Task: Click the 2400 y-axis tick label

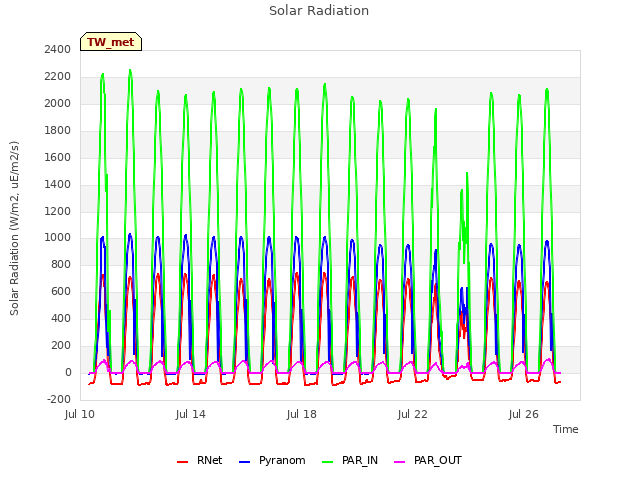Action: (58, 49)
